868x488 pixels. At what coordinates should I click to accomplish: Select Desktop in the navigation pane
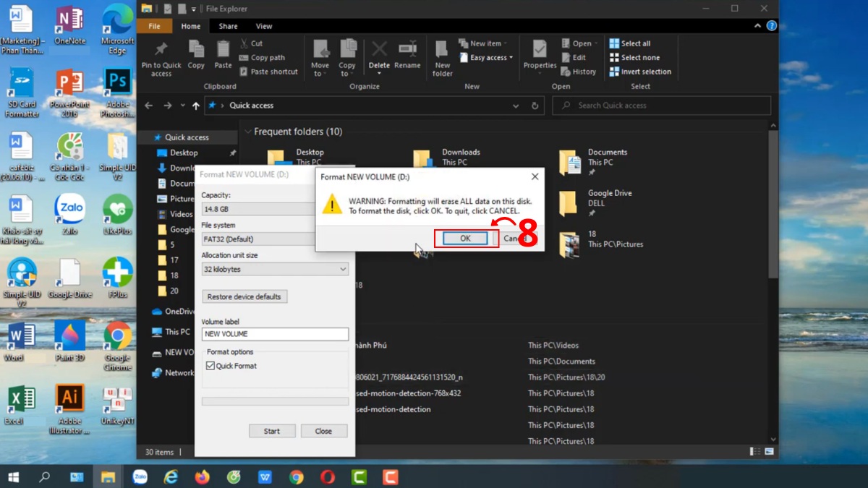pos(184,153)
